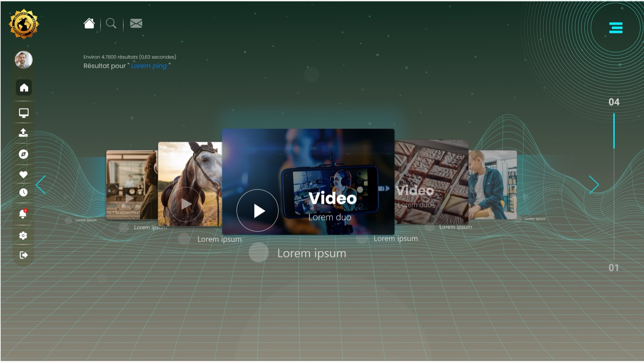View history using the clock icon
644x362 pixels.
click(23, 193)
